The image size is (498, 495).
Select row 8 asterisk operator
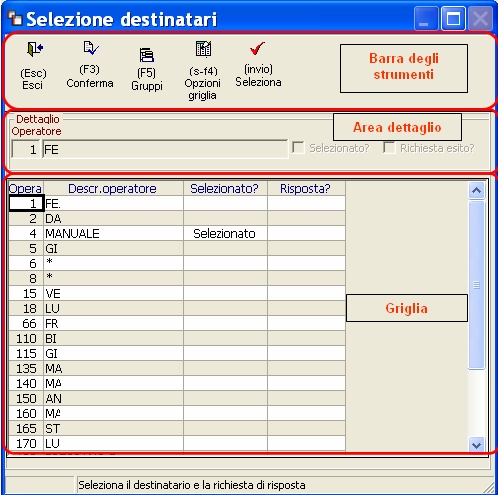pos(177,278)
